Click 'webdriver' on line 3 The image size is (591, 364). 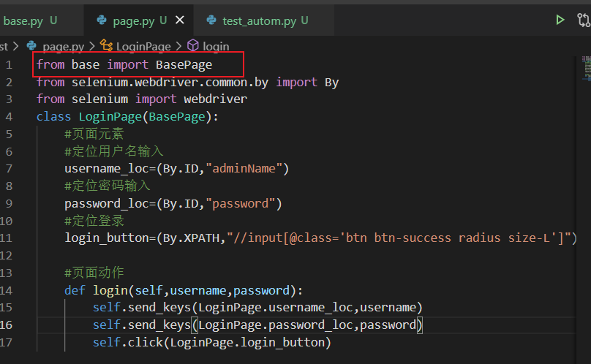(x=215, y=99)
